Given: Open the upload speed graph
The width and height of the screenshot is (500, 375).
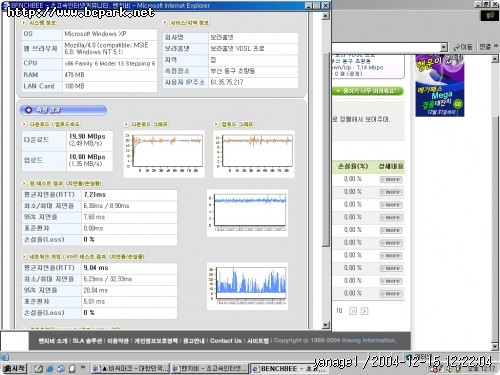Looking at the screenshot, I should (x=254, y=154).
